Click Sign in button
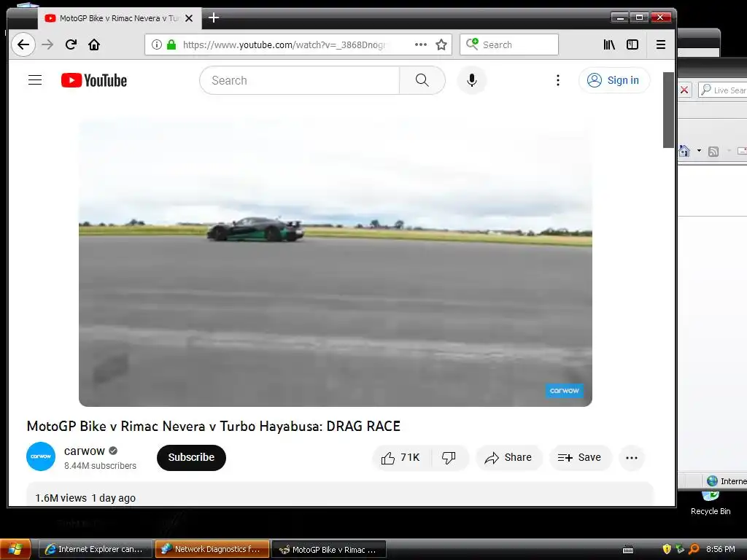 (x=614, y=80)
